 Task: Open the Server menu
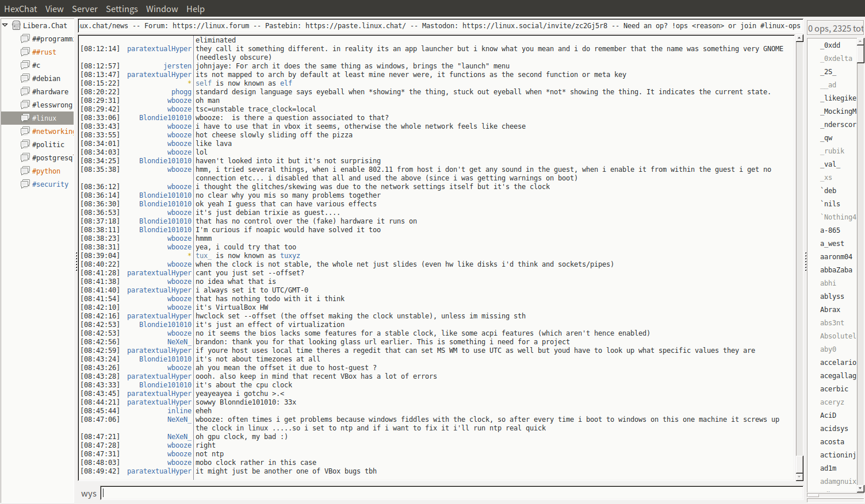point(85,9)
